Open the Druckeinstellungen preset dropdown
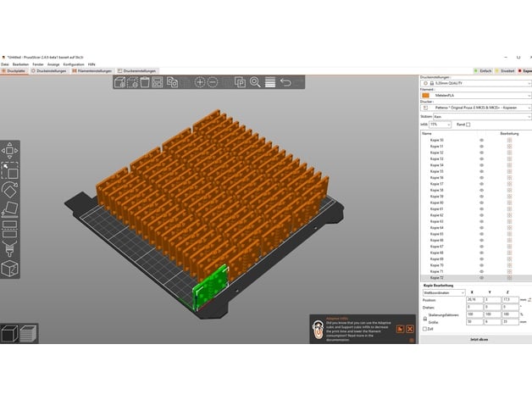Image resolution: width=532 pixels, height=400 pixels. coord(476,83)
